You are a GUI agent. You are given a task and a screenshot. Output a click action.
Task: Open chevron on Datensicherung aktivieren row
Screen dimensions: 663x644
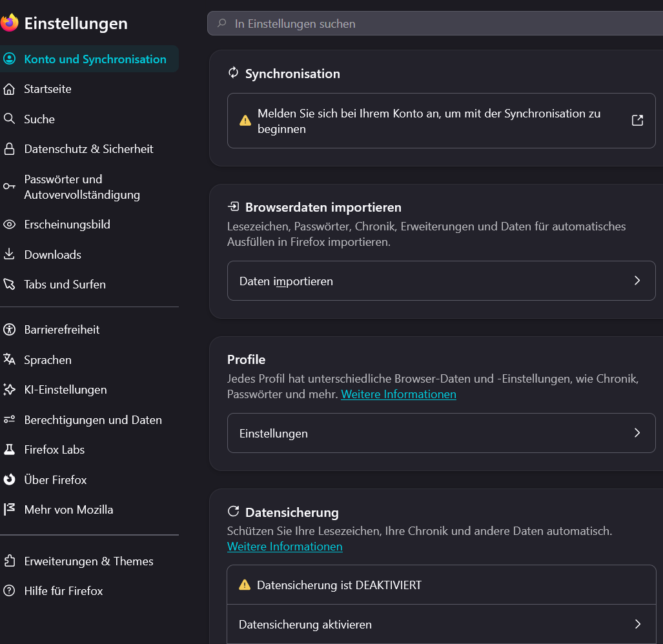638,624
